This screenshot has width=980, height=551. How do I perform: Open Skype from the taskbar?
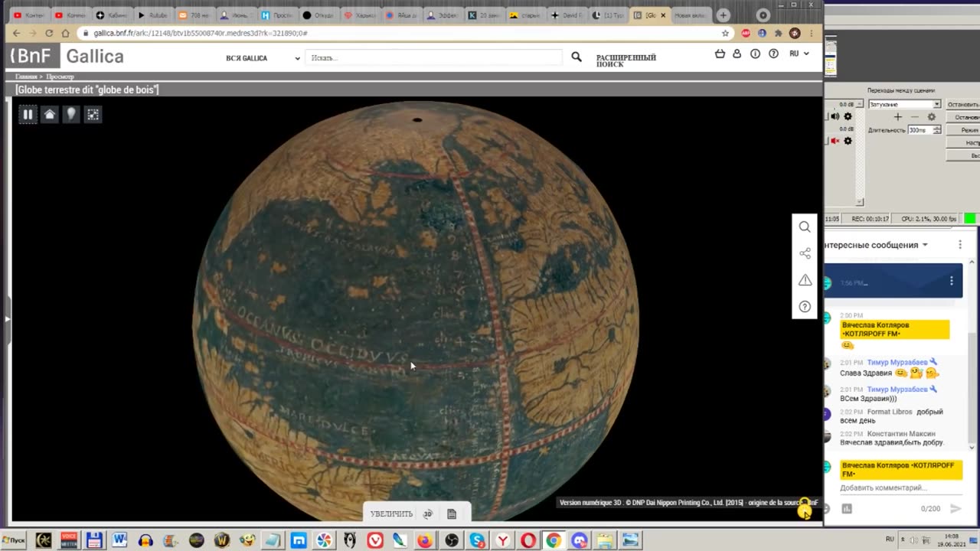478,540
